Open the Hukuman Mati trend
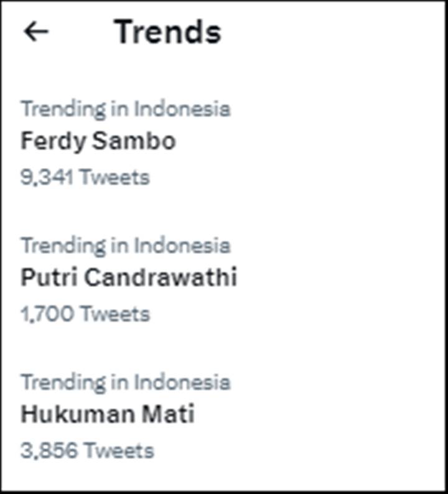This screenshot has width=448, height=494. [108, 414]
